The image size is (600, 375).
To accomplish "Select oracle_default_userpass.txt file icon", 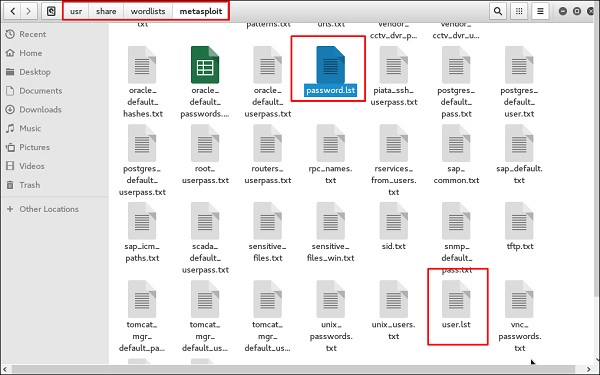I will [x=267, y=65].
